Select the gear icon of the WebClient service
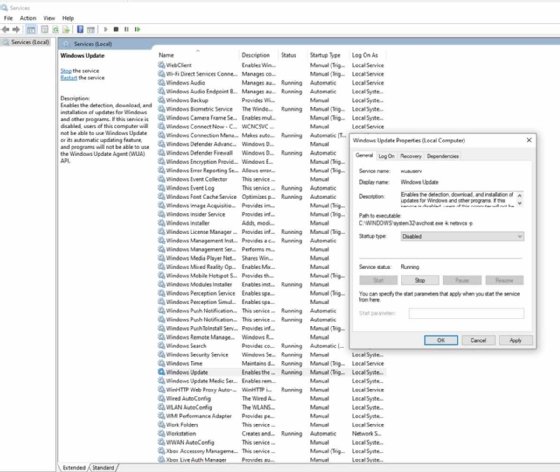Screen dimensions: 560x472 (x=161, y=65)
